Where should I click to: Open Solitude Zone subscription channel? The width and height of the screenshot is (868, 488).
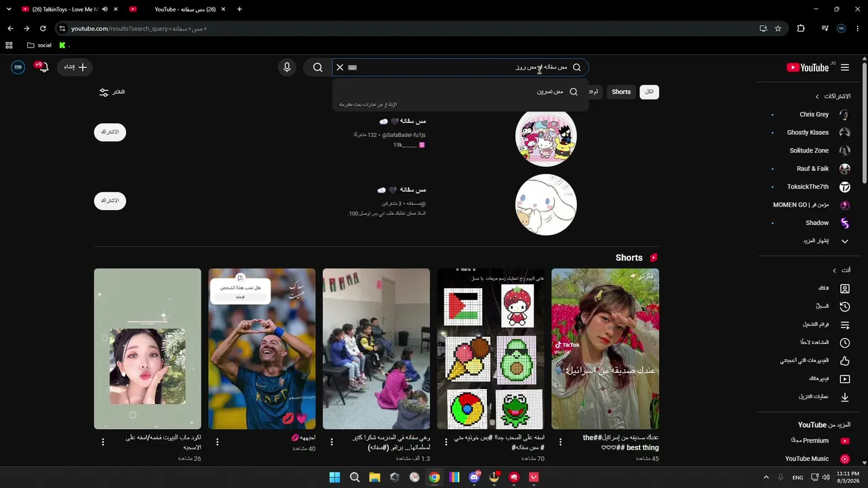(x=810, y=150)
